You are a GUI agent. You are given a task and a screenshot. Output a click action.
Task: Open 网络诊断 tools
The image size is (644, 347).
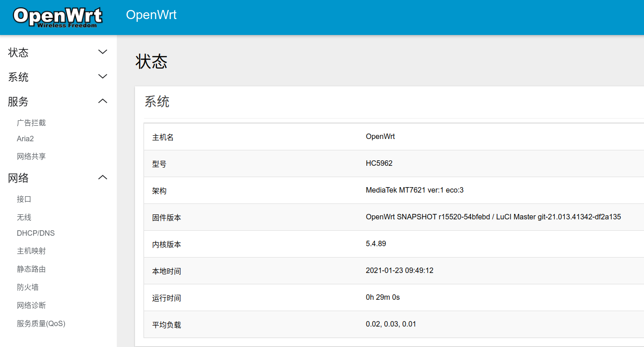(31, 305)
